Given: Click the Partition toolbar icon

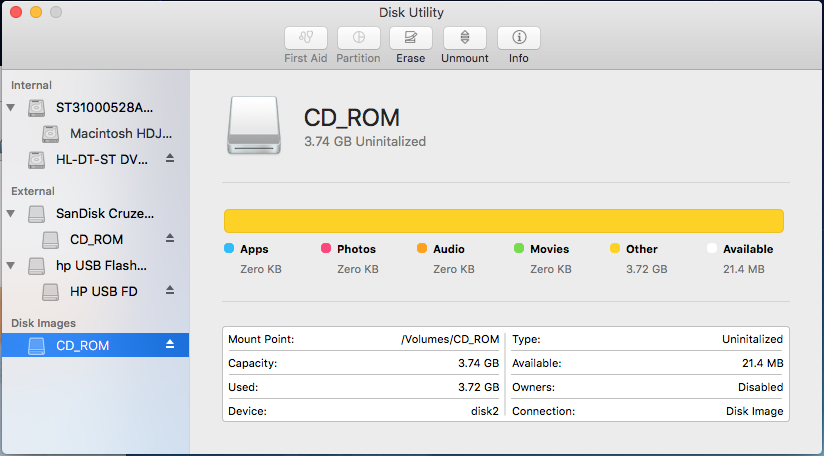Looking at the screenshot, I should click(x=358, y=38).
